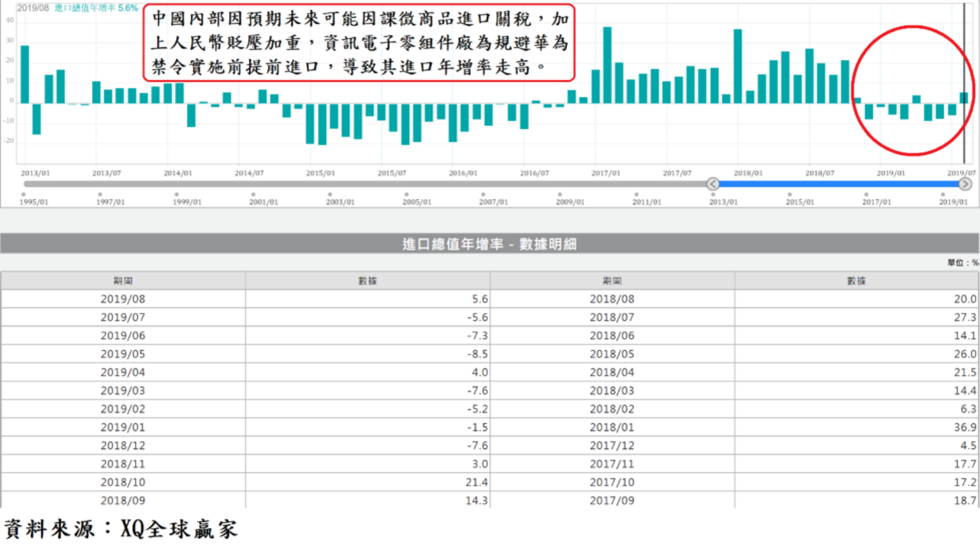Click the 2005/01 timeline marker
980x547 pixels.
pyautogui.click(x=406, y=194)
